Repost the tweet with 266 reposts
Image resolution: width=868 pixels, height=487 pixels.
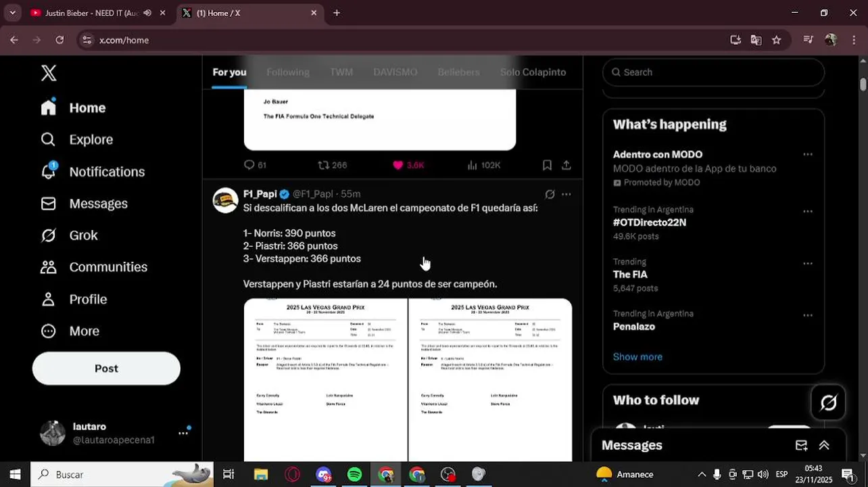coord(332,165)
